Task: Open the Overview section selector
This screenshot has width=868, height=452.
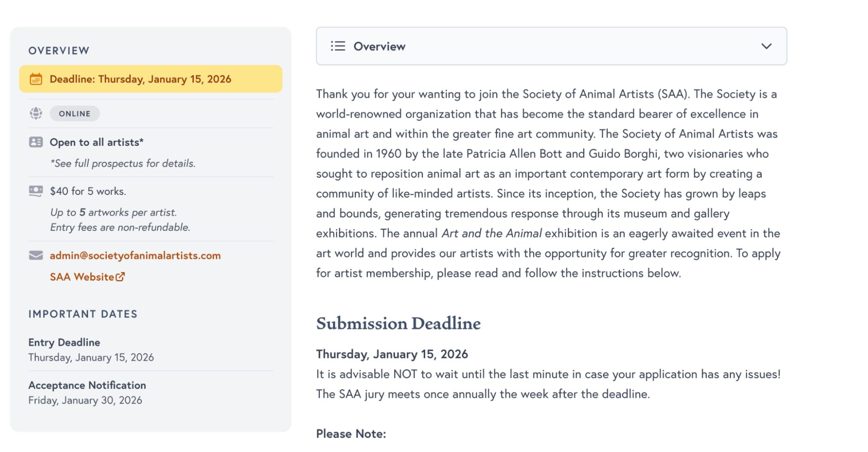Action: coord(551,46)
